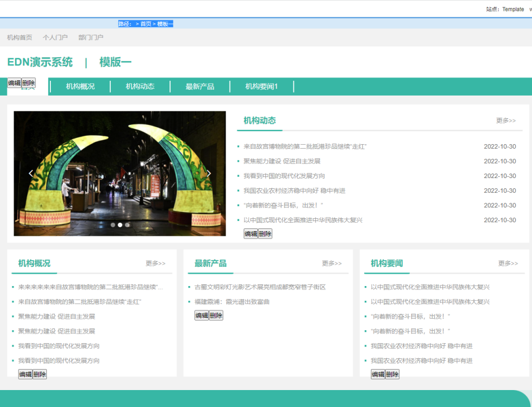Go to 个人门户 in top bar
Screen dimensions: 532x407
pos(55,37)
